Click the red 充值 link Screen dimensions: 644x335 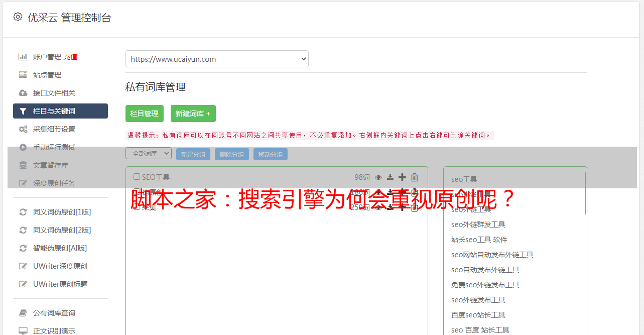click(x=70, y=57)
